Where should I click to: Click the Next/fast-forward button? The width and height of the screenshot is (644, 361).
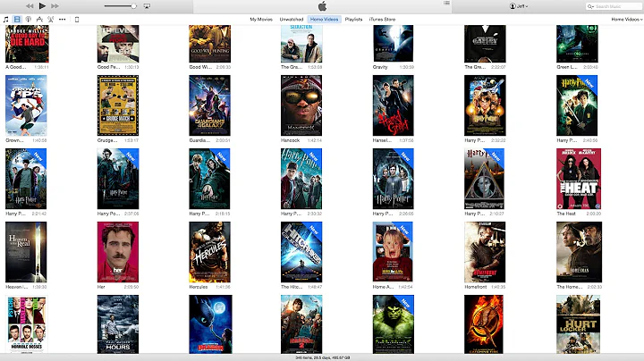55,6
